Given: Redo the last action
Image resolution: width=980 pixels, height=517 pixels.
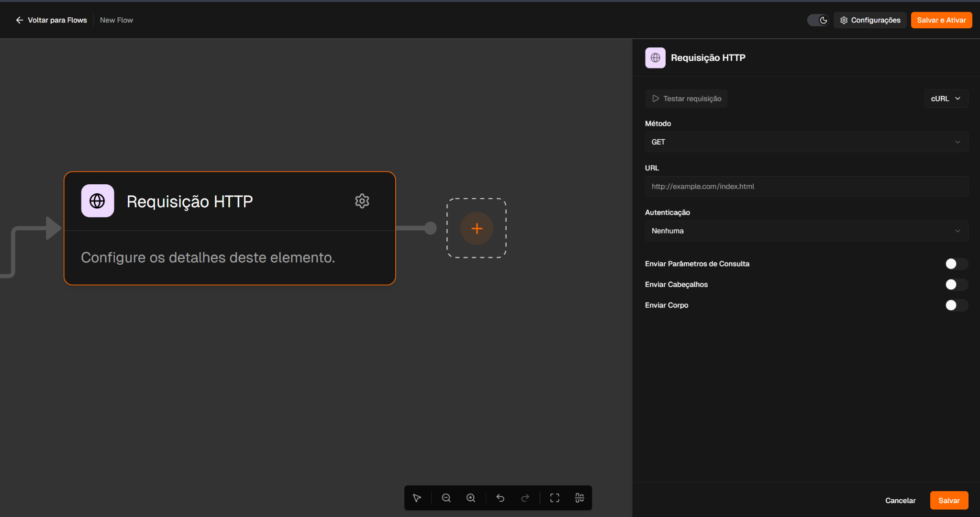Looking at the screenshot, I should click(525, 498).
